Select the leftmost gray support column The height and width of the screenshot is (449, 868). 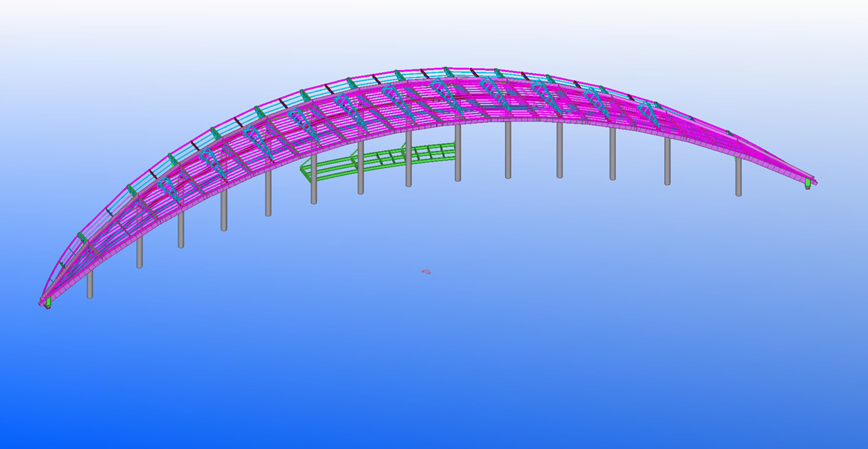click(x=90, y=284)
